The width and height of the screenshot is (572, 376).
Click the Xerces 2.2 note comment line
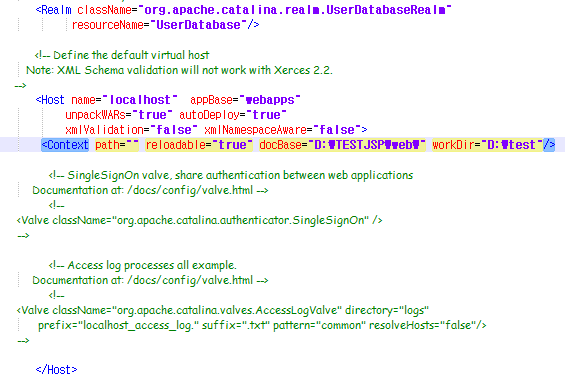(179, 70)
